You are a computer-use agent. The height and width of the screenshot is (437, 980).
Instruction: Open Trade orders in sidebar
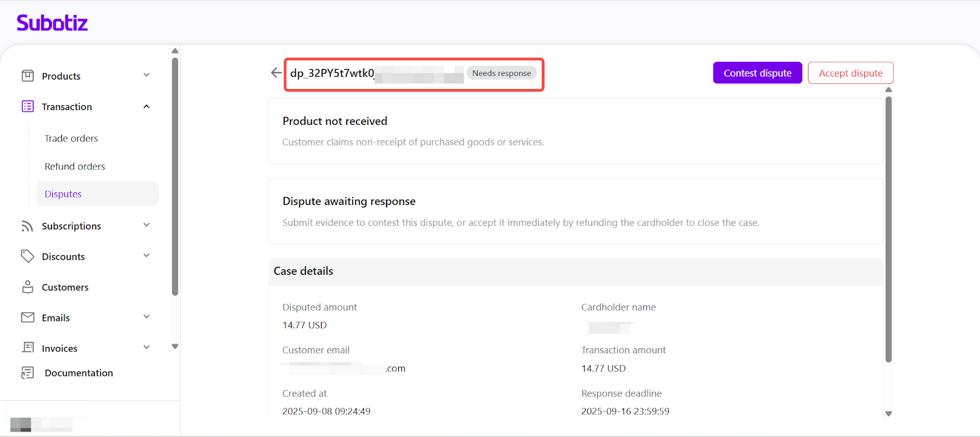71,138
